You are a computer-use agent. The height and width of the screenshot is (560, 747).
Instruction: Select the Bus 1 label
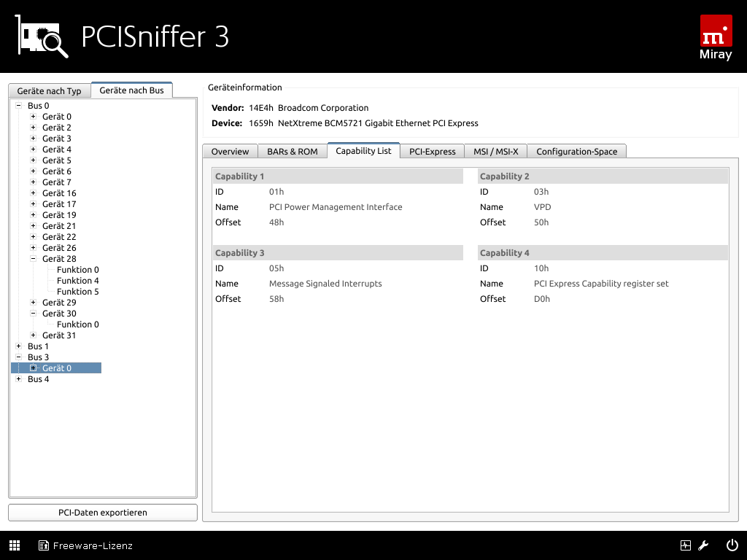point(38,346)
